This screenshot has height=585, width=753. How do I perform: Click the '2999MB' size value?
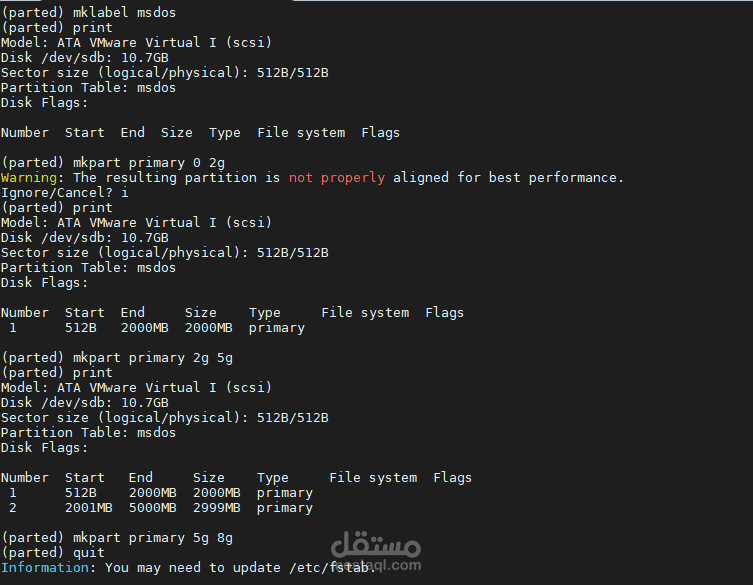click(x=216, y=507)
